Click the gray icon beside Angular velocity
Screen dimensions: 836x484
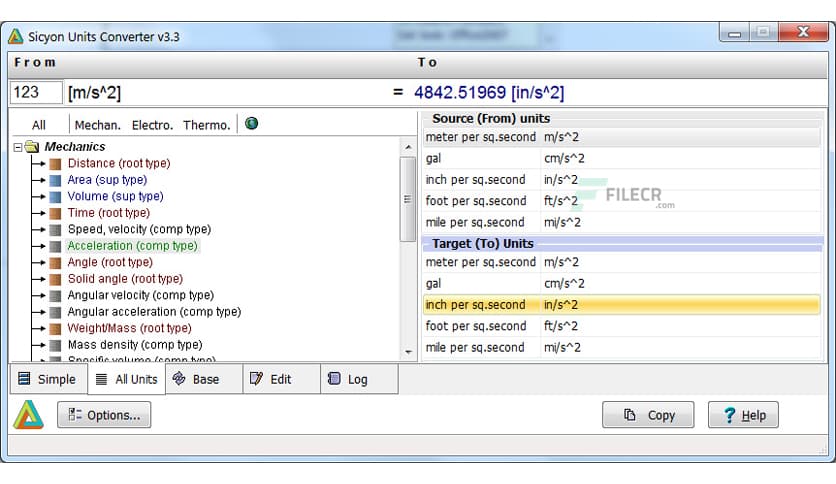pos(55,296)
